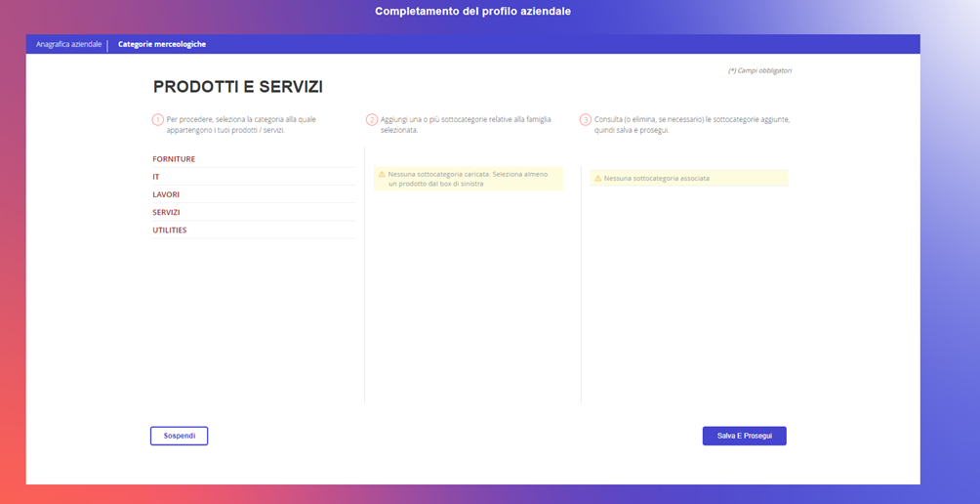
Task: Click step 2 instruction 'Aggiungi una o più'
Action: (466, 124)
